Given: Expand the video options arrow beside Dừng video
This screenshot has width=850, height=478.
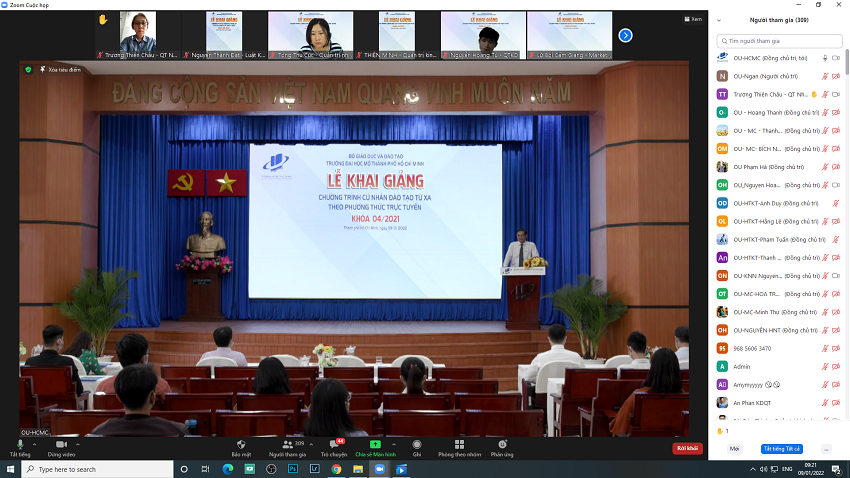Looking at the screenshot, I should (x=79, y=442).
